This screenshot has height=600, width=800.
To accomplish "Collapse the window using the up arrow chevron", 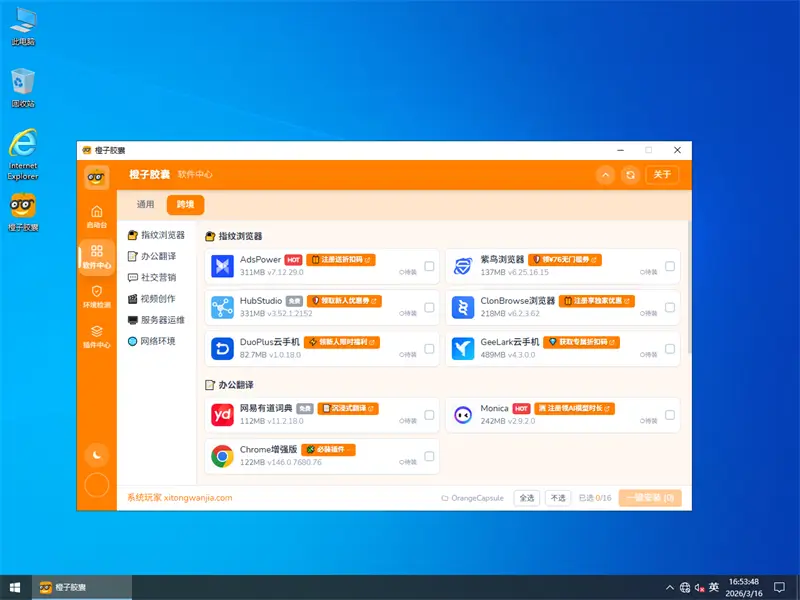I will coord(605,174).
